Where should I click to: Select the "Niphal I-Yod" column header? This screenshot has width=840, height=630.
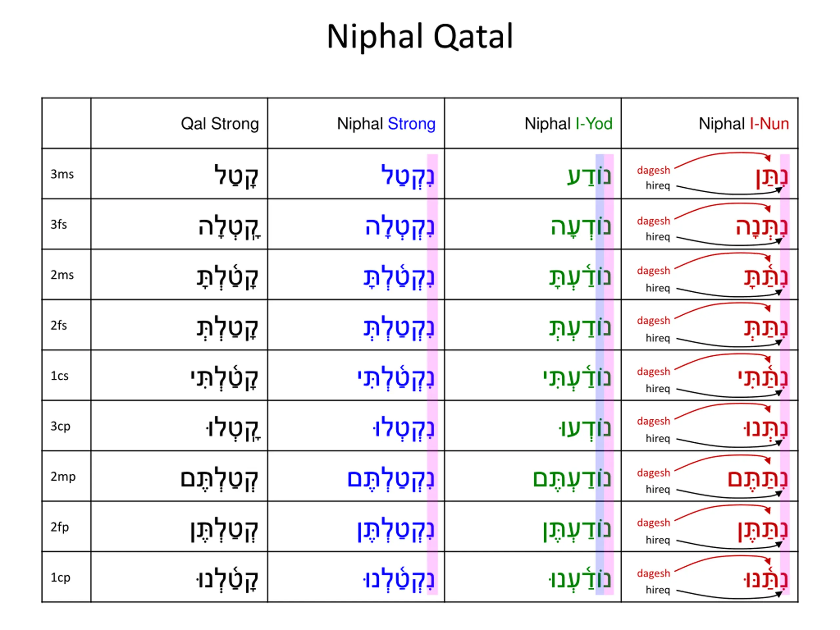568,124
